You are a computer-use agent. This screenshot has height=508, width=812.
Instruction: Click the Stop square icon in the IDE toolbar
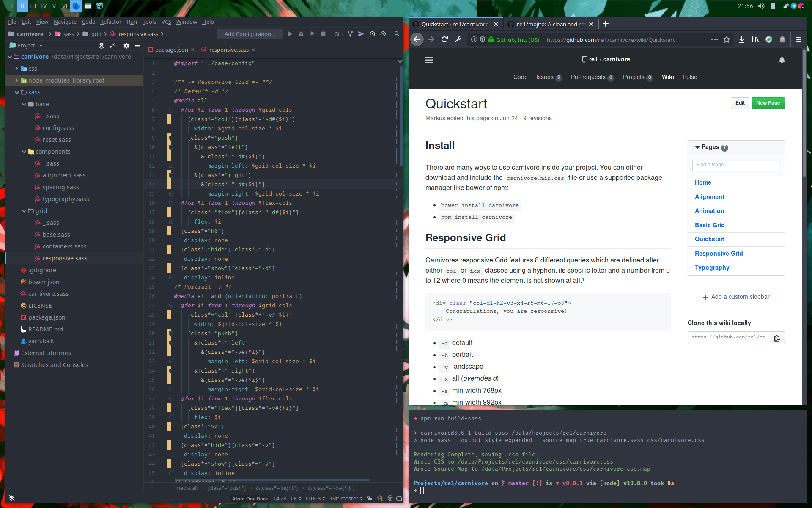[x=323, y=34]
